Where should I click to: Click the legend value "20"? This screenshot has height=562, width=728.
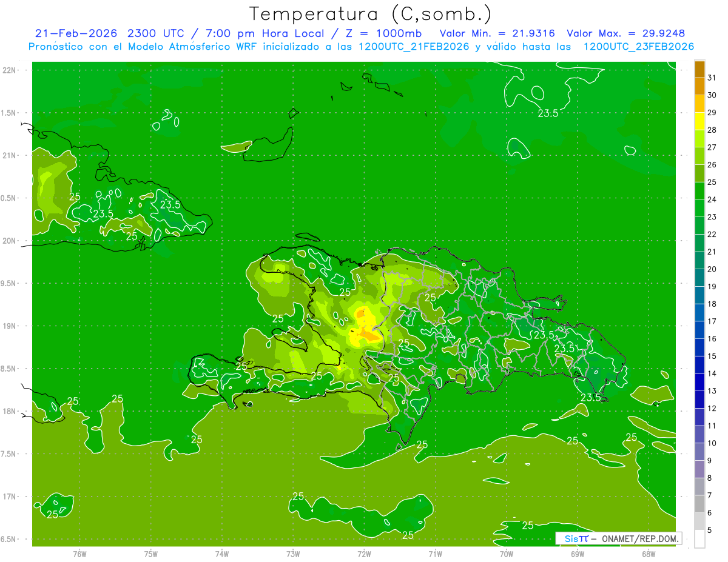coord(712,269)
